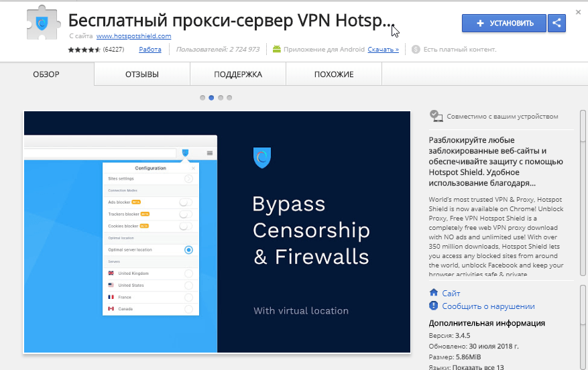
Task: Click the Configuration popup close X
Action: (x=194, y=168)
